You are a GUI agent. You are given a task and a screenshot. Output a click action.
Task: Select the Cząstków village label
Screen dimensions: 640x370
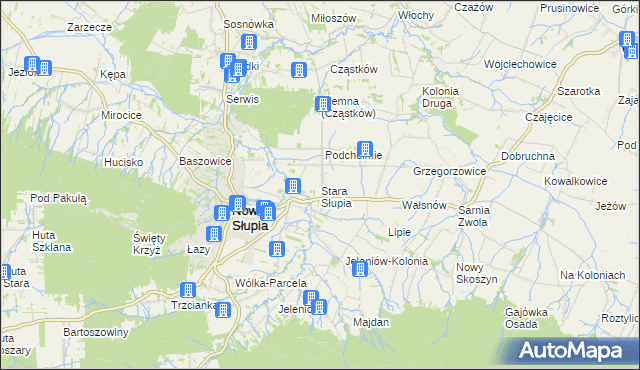click(x=353, y=70)
